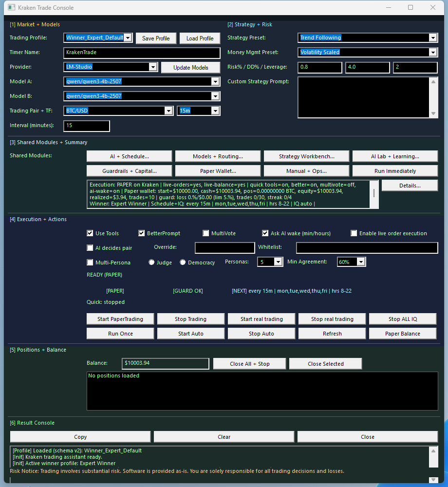
Task: Load a saved trading profile
Action: pyautogui.click(x=200, y=38)
